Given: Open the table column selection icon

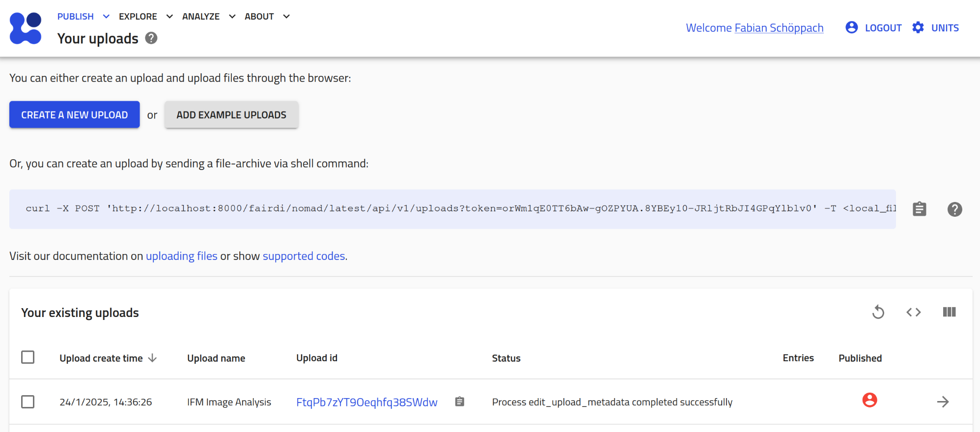Looking at the screenshot, I should 949,312.
